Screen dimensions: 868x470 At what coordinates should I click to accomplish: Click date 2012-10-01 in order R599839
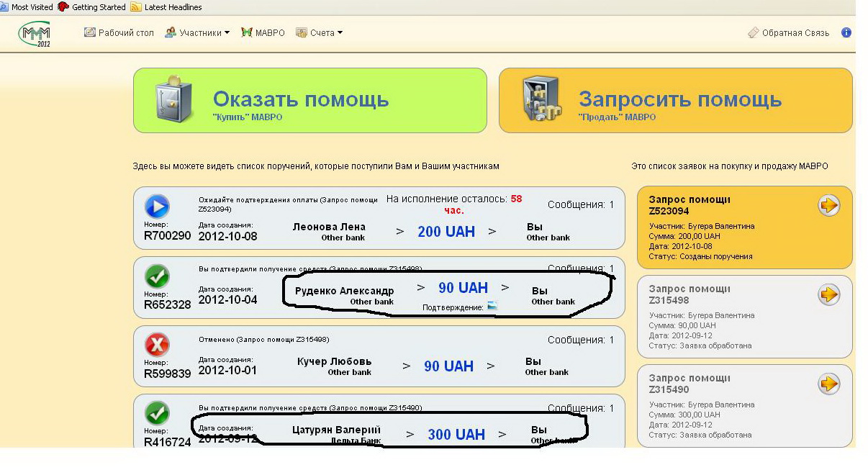click(x=227, y=370)
